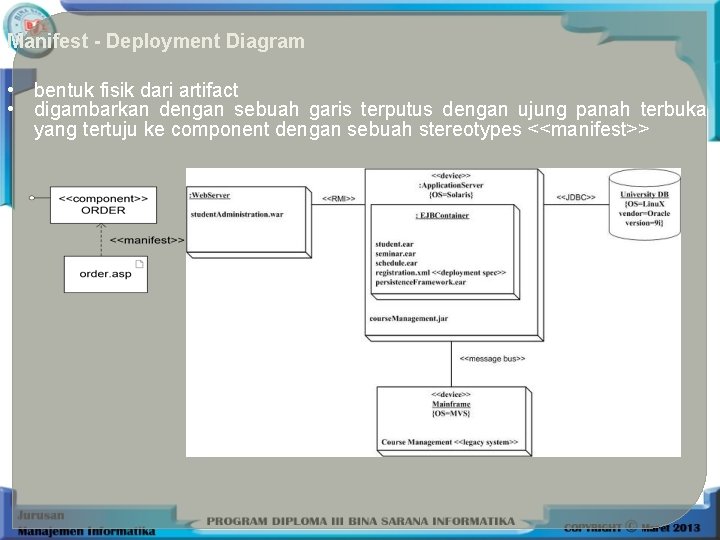
Task: Click the University DB cylinder label
Action: coord(644,194)
